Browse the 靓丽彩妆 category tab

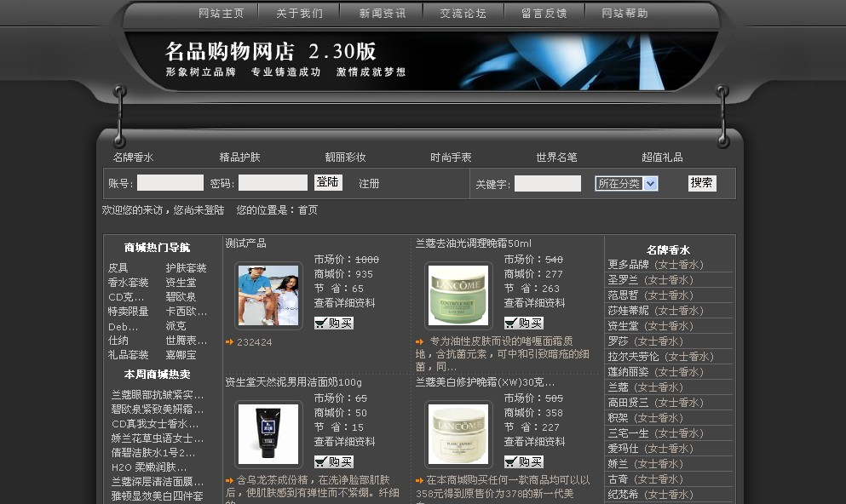point(345,157)
